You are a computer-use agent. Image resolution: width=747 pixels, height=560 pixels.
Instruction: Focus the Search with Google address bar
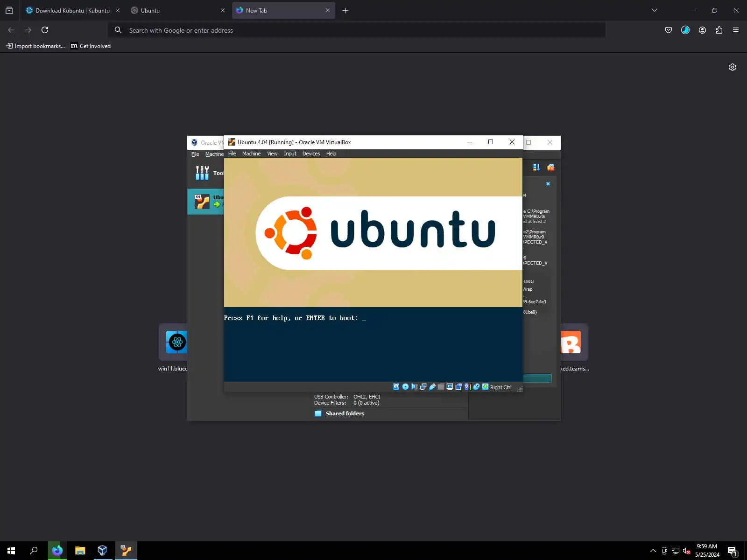tap(357, 30)
